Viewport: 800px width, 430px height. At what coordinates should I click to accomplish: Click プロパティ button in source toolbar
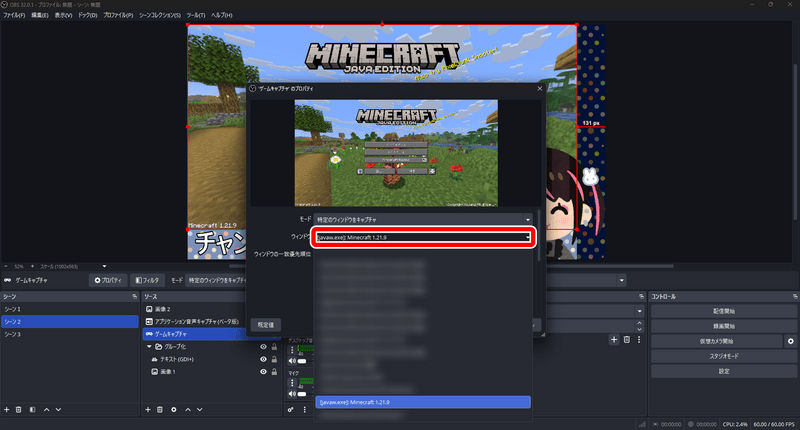coord(108,280)
